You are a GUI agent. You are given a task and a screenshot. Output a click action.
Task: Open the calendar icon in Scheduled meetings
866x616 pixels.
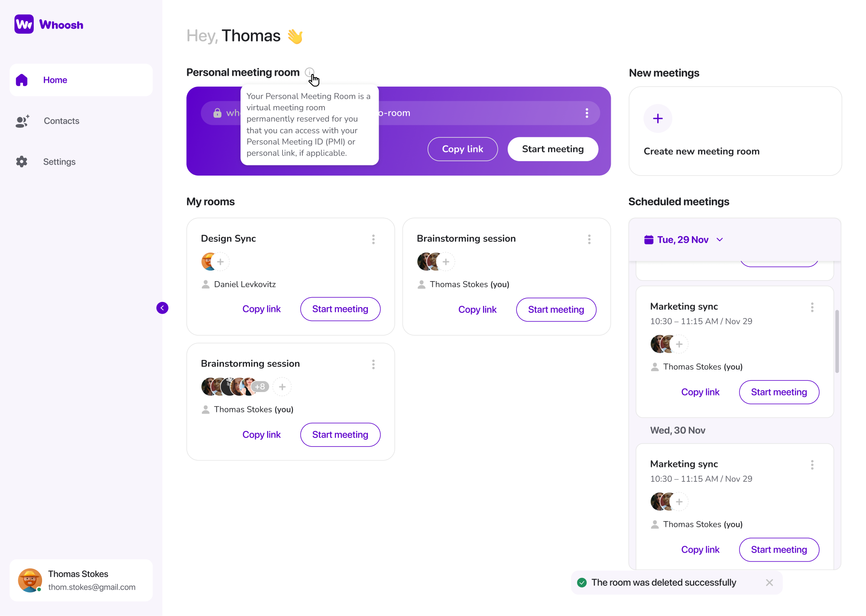pos(649,240)
